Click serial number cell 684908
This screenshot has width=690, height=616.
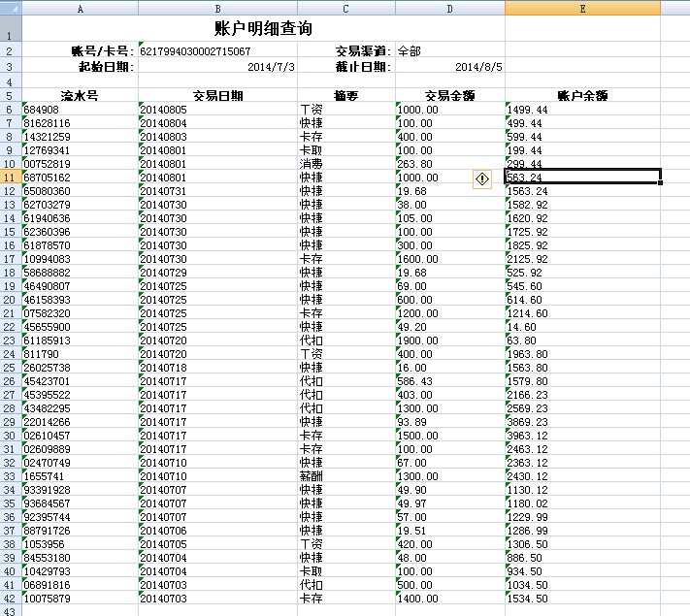tap(81, 110)
